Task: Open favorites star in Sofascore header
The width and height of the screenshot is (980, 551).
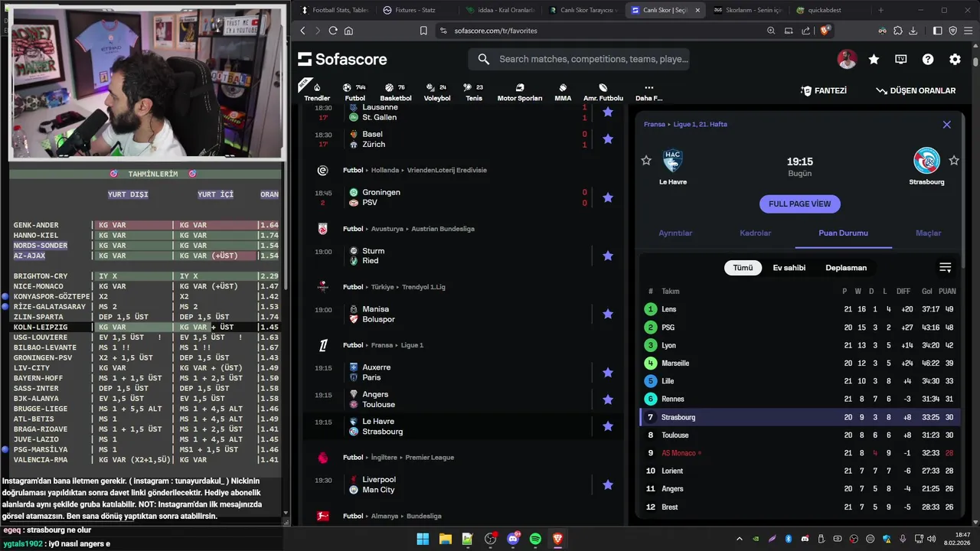Action: coord(874,59)
